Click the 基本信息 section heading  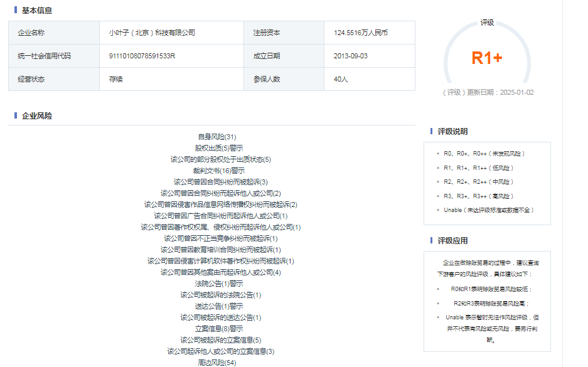37,11
